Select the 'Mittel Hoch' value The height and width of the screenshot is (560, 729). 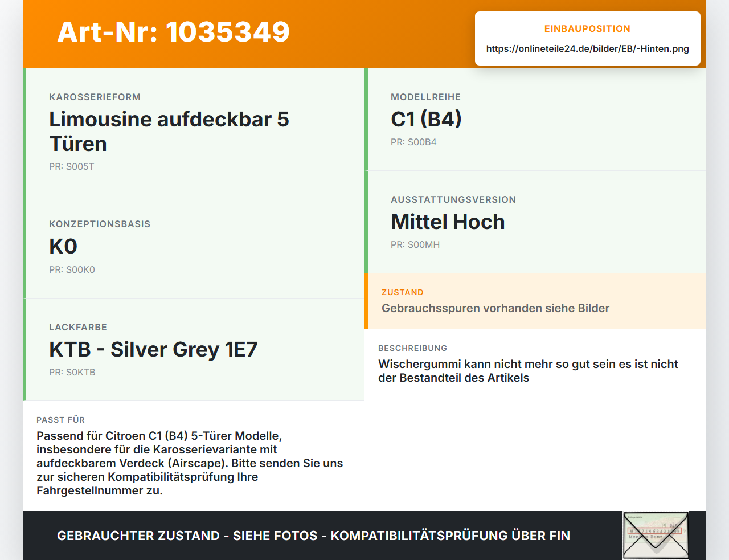448,222
